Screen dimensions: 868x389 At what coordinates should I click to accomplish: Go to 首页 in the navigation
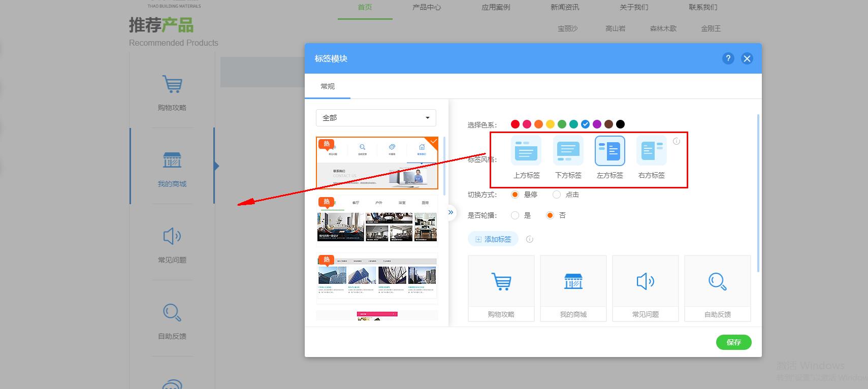point(365,7)
